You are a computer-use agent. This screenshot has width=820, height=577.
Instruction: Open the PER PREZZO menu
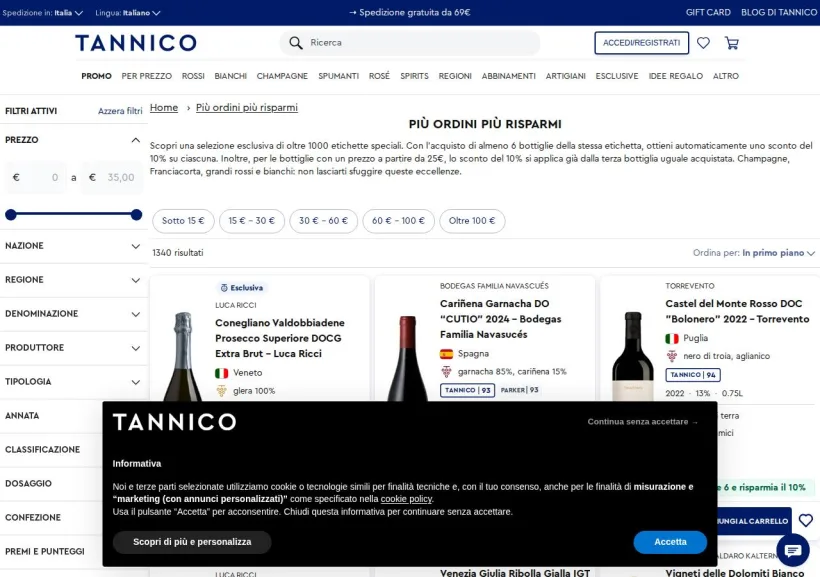click(146, 76)
